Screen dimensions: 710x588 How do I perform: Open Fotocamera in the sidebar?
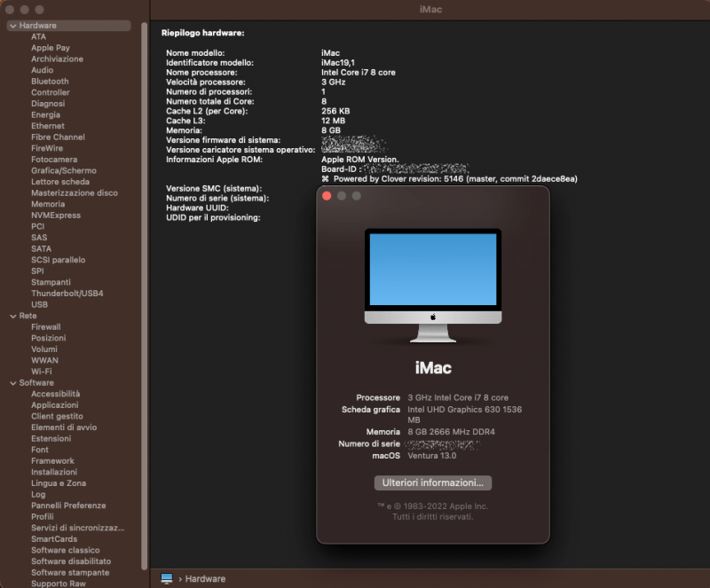54,160
